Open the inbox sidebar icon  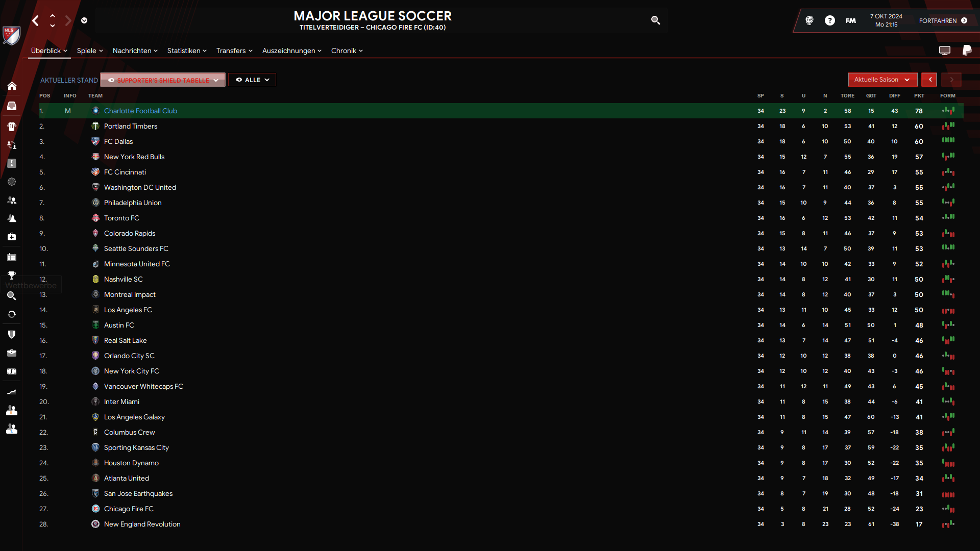(12, 106)
